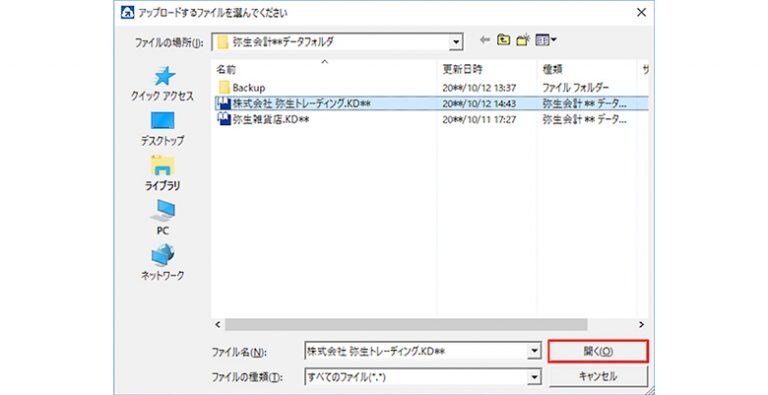
Task: Click the Quick Access star icon
Action: point(164,76)
